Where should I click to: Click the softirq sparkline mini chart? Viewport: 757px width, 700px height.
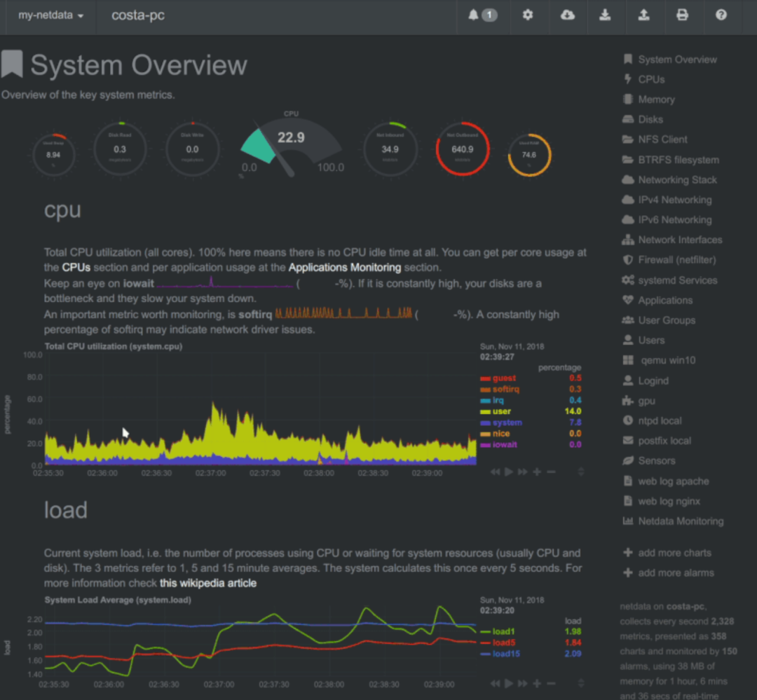pyautogui.click(x=343, y=313)
